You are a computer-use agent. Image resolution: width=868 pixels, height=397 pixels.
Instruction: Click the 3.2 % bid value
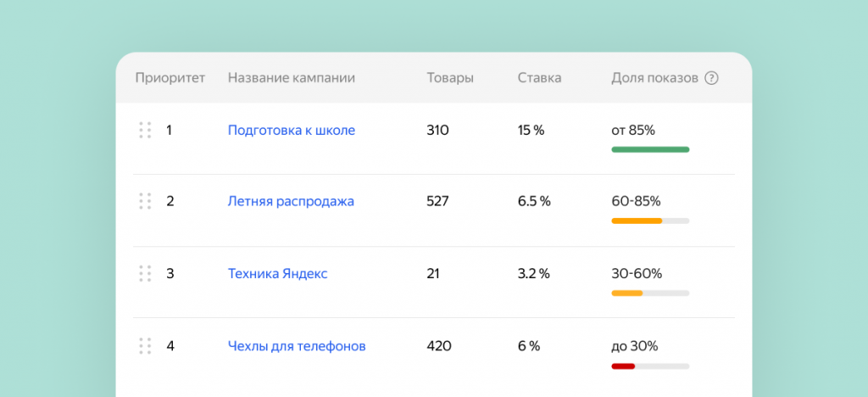pos(534,273)
